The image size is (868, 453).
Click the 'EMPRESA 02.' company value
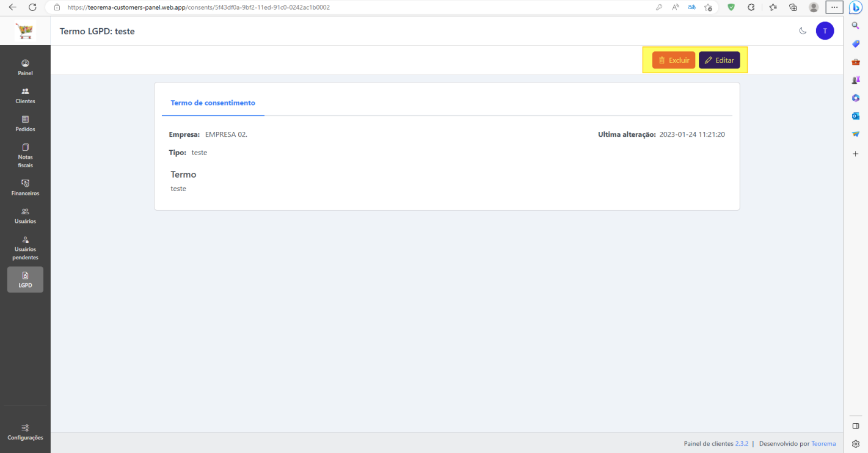(x=226, y=134)
